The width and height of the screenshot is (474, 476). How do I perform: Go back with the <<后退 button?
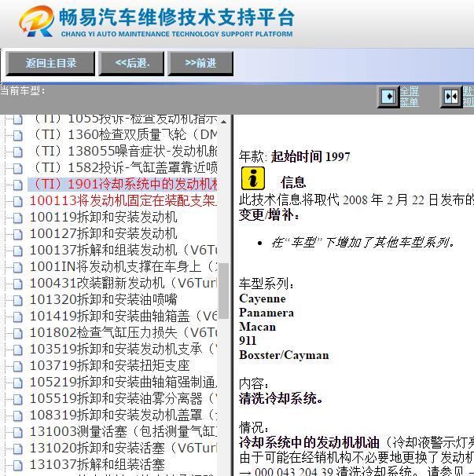click(x=131, y=63)
